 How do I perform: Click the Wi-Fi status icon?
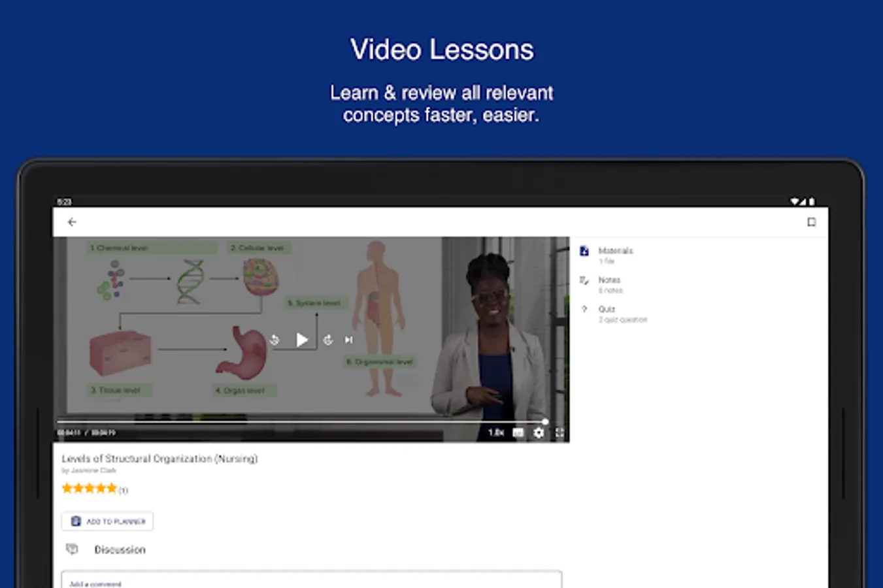point(795,201)
